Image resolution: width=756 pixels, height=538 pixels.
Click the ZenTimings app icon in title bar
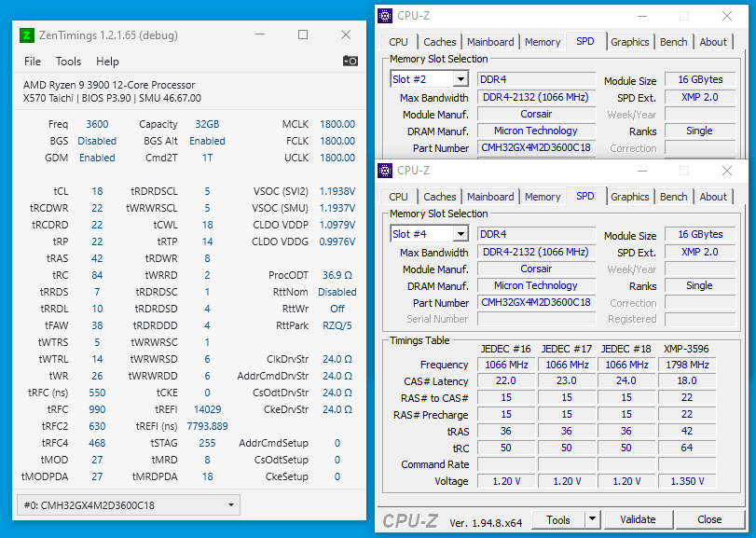pyautogui.click(x=27, y=35)
